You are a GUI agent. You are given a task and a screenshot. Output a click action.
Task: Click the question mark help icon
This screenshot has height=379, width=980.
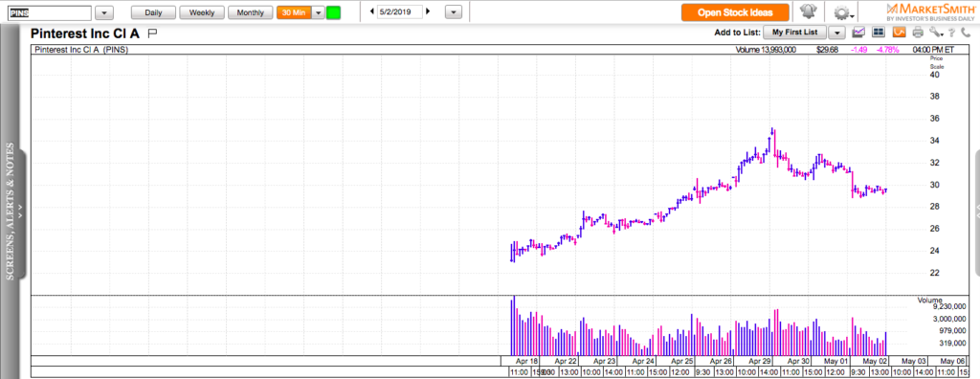(951, 33)
